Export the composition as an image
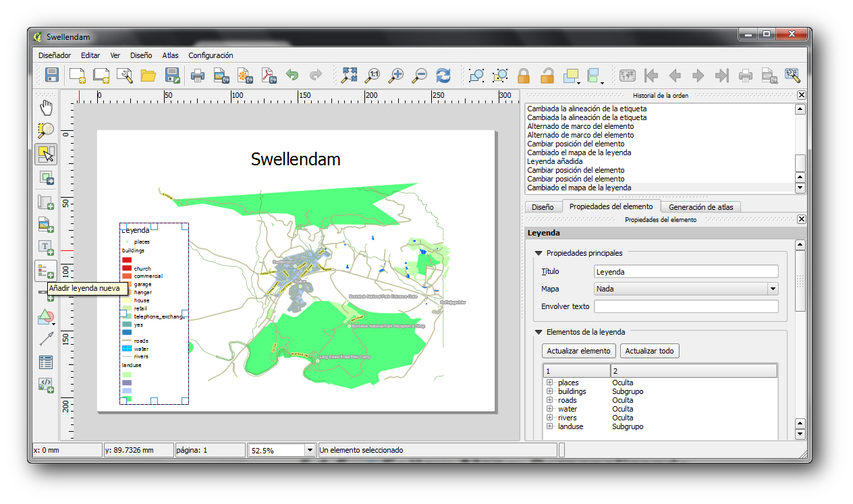The width and height of the screenshot is (853, 504). [x=221, y=76]
